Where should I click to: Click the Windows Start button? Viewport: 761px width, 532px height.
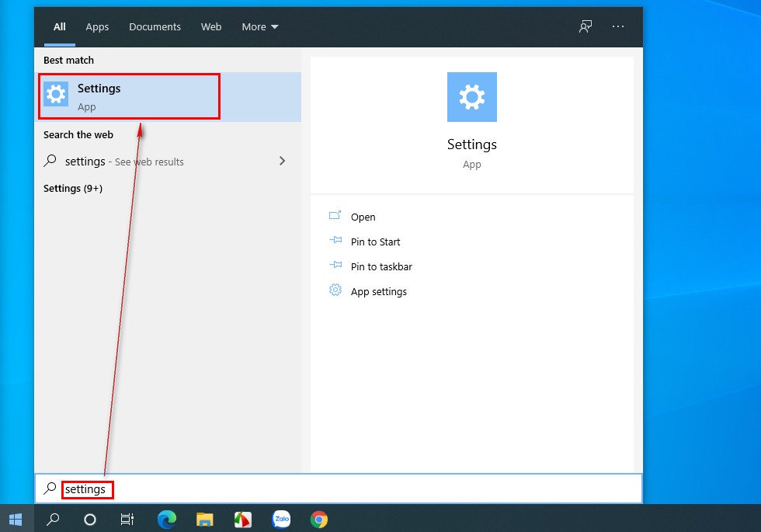click(x=16, y=519)
